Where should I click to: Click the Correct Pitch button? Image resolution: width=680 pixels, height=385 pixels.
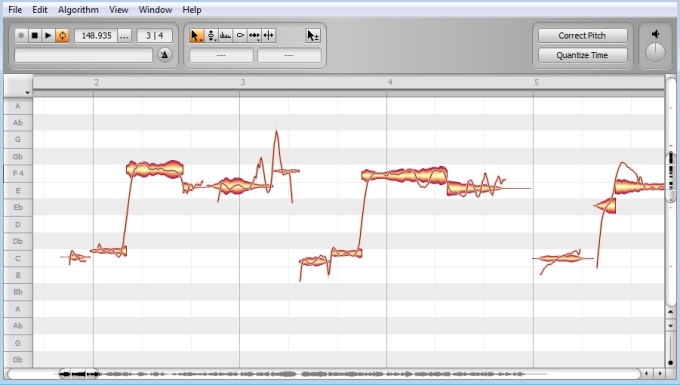(582, 36)
